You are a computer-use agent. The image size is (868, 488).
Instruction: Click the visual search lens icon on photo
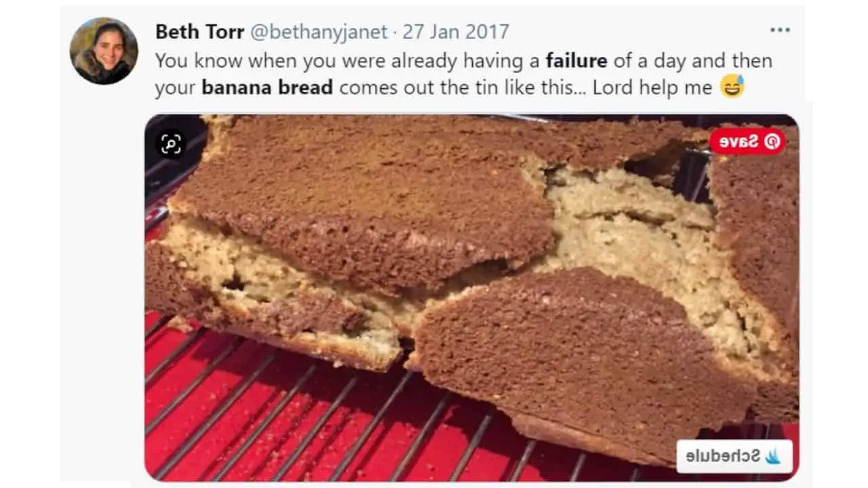pyautogui.click(x=170, y=144)
